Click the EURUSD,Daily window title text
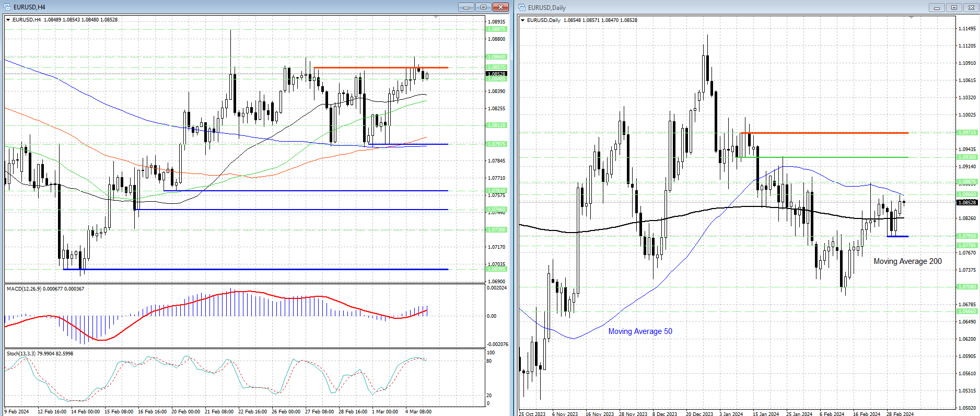Image resolution: width=980 pixels, height=416 pixels. tap(547, 8)
